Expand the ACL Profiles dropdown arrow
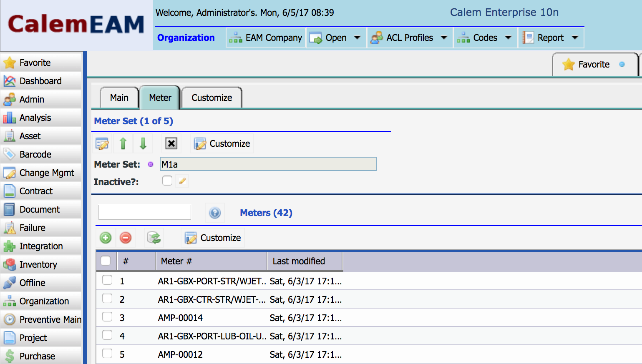 (444, 38)
